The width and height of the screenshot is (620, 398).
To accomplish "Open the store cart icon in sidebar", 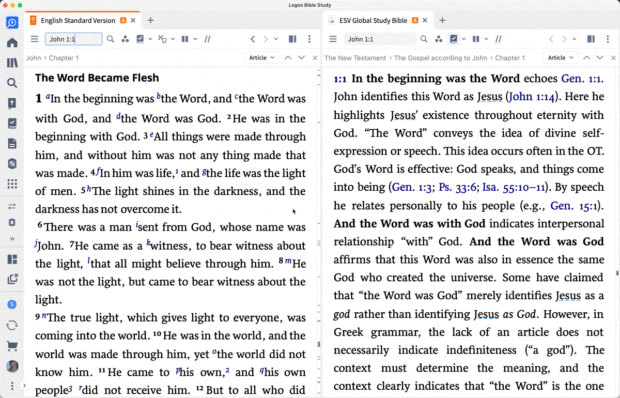I will point(12,346).
